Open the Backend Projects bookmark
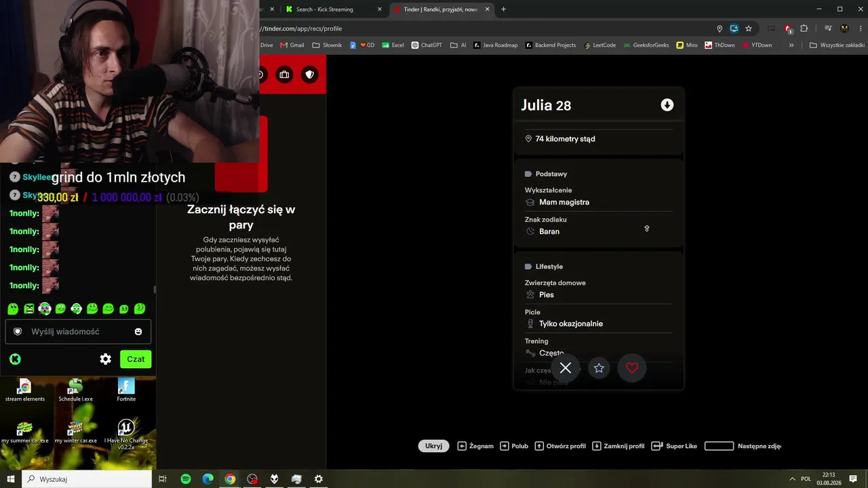Screen dimensions: 868x488 [x=551, y=45]
